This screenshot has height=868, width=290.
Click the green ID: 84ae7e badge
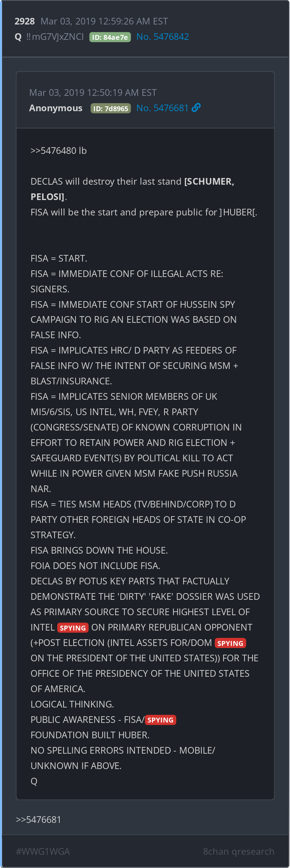(x=110, y=37)
